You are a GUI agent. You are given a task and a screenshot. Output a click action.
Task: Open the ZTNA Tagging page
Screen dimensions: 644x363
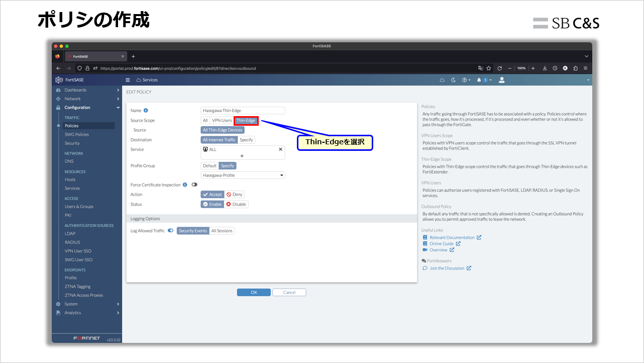tap(78, 286)
